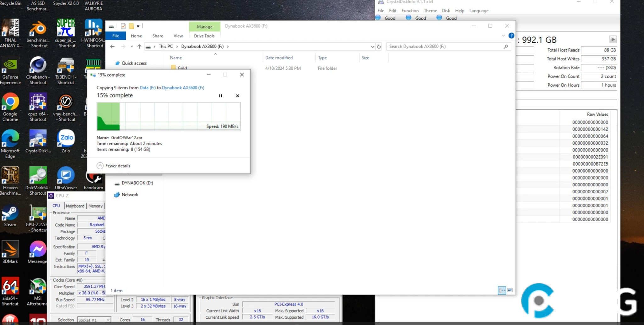Click the copy speed progress graph
The image size is (644, 325).
coord(169,116)
